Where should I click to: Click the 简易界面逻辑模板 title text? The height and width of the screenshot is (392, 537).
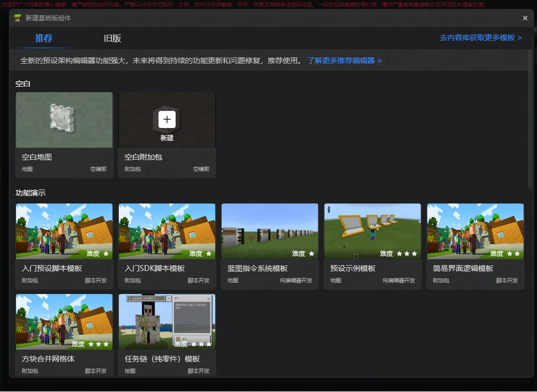tap(463, 268)
